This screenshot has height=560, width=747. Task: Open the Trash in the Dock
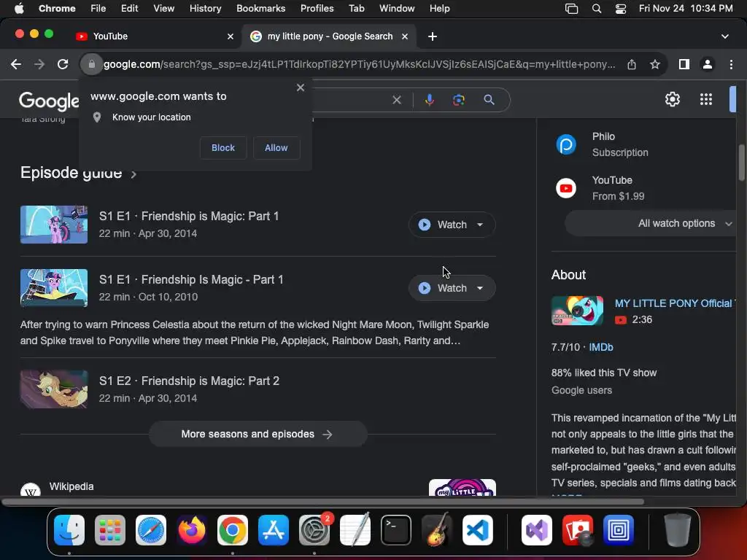click(678, 530)
